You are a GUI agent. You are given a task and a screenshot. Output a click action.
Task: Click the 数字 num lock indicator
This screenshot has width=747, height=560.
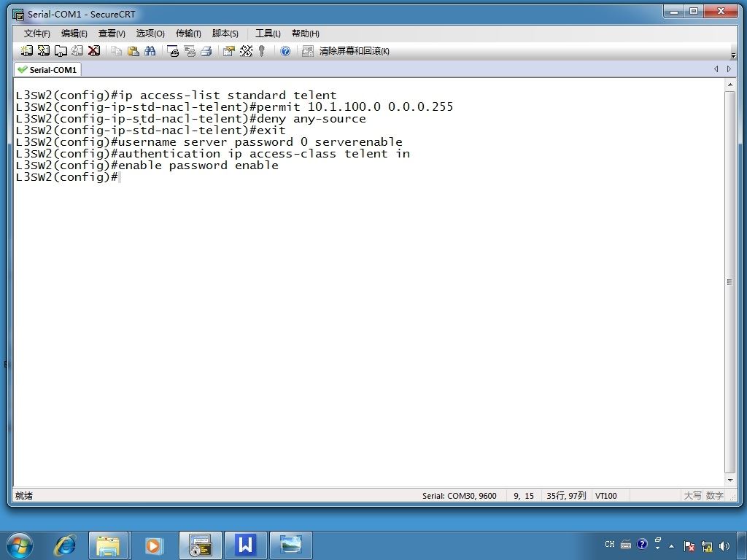pyautogui.click(x=715, y=496)
